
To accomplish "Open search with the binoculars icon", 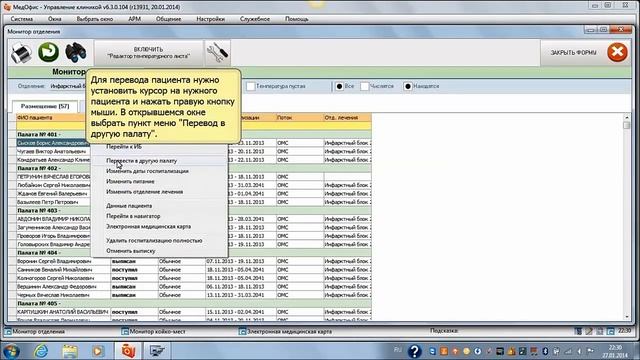I will pyautogui.click(x=76, y=53).
